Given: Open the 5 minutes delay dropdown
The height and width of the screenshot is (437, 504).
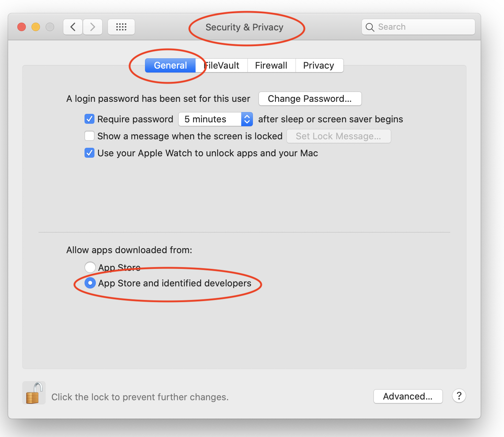Looking at the screenshot, I should [x=215, y=119].
